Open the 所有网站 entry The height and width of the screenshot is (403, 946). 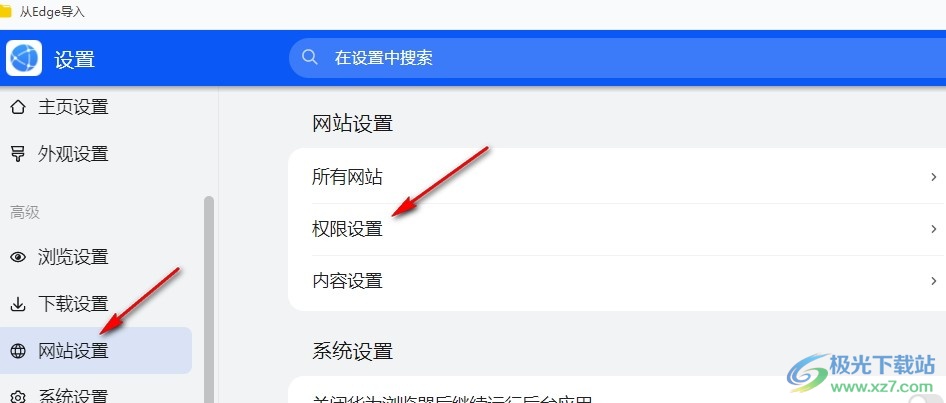[617, 177]
